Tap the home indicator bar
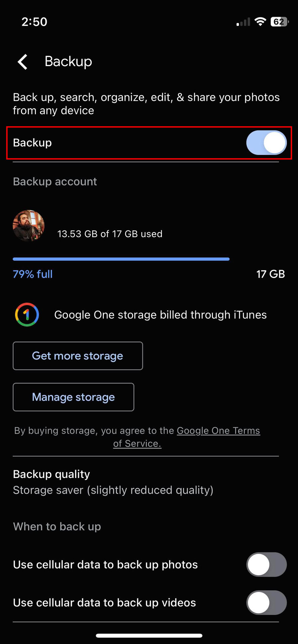 149,635
